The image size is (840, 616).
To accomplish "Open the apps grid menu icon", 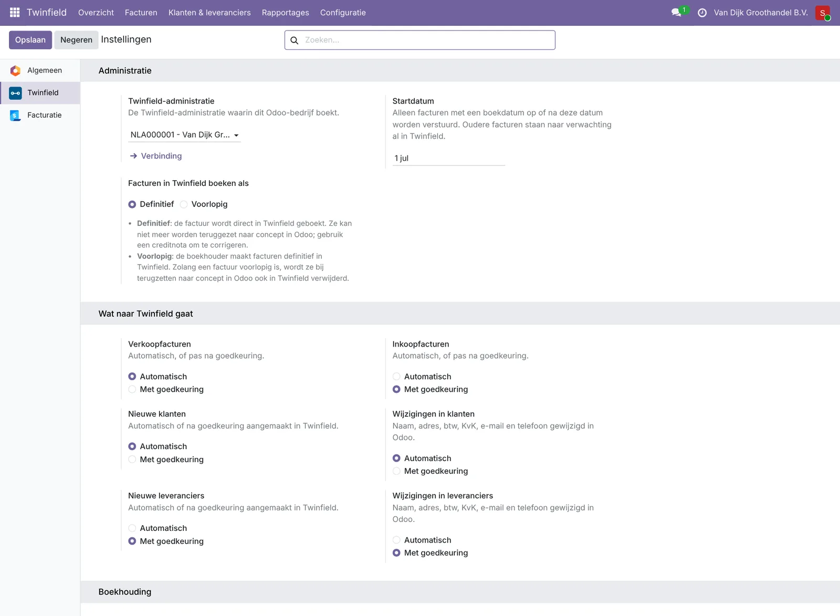I will [15, 12].
